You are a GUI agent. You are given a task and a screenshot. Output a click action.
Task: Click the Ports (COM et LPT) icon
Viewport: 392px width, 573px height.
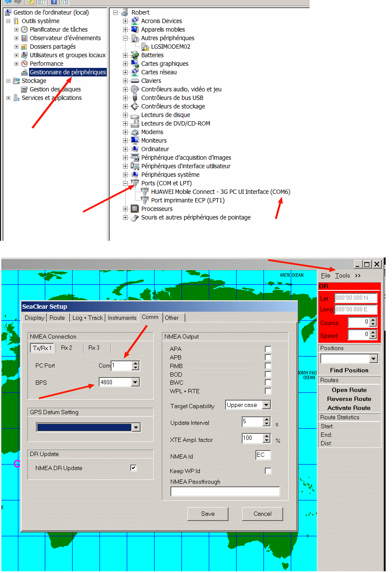(x=135, y=183)
